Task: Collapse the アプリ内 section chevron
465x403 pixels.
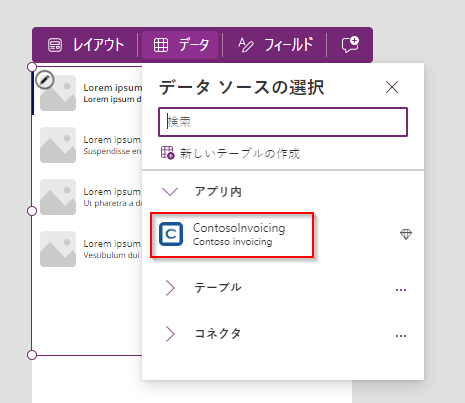Action: click(x=170, y=192)
